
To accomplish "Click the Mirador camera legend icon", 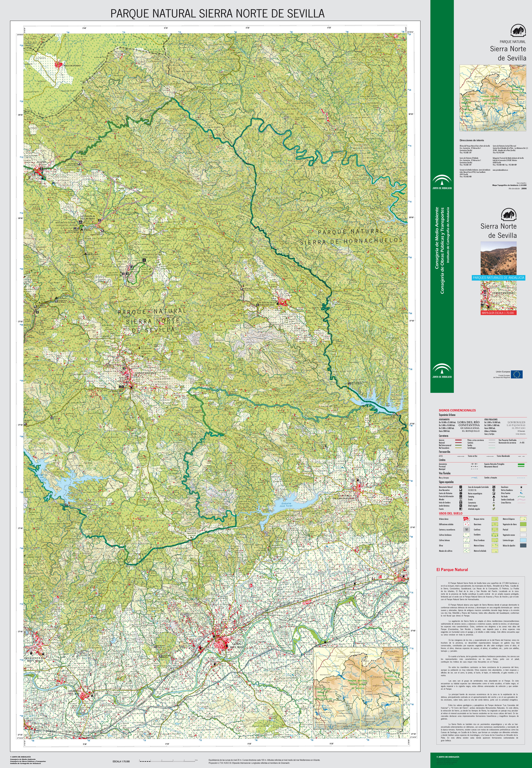I will pyautogui.click(x=461, y=499).
